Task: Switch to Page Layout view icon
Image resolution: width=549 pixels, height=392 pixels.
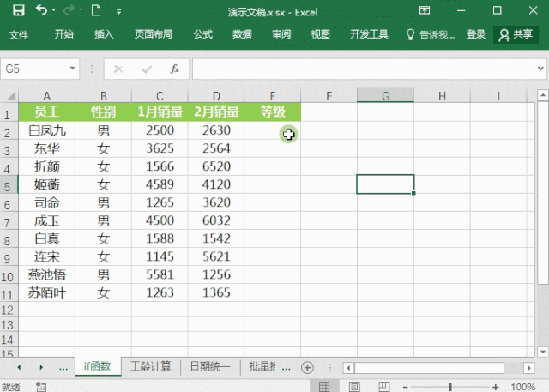Action: 354,386
